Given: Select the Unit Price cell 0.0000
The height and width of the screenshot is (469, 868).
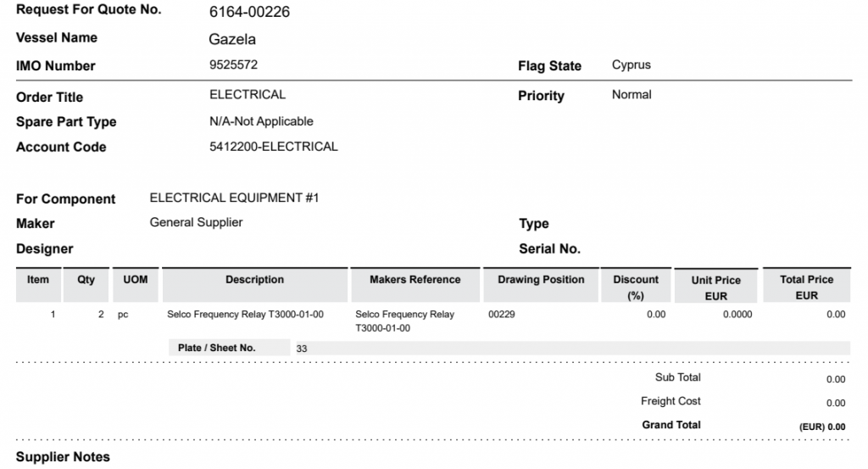Looking at the screenshot, I should point(737,315).
